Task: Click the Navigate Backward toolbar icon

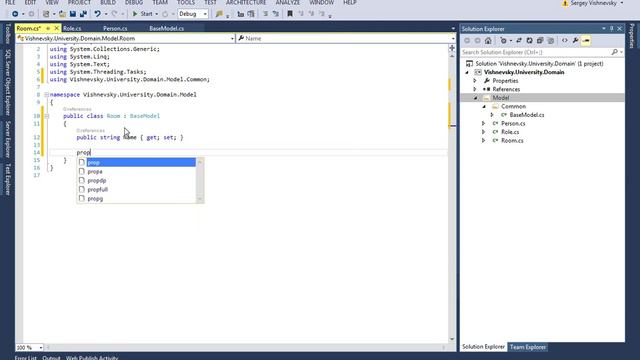Action: (15, 14)
